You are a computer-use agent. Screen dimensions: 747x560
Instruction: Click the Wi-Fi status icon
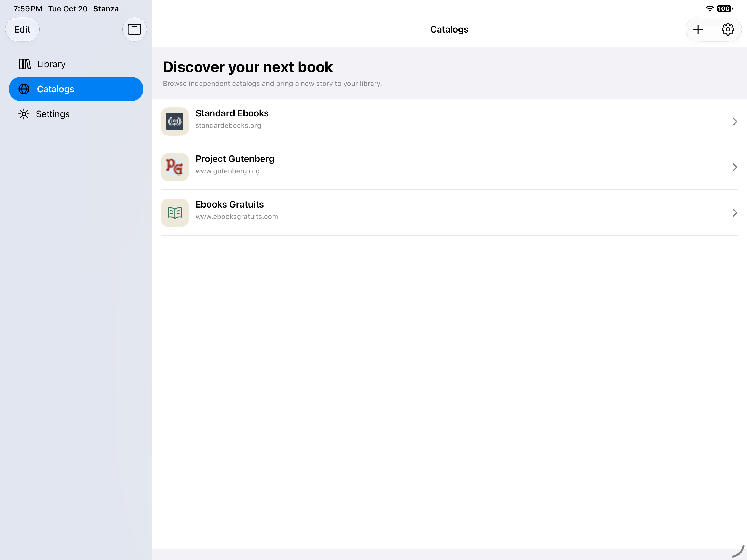point(710,8)
